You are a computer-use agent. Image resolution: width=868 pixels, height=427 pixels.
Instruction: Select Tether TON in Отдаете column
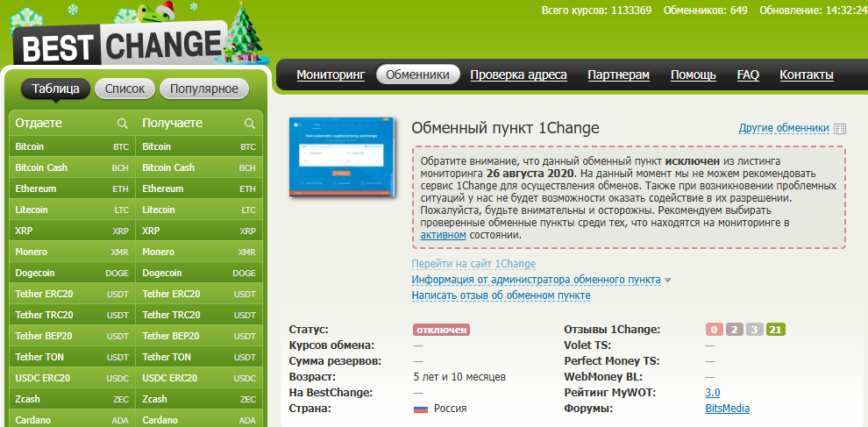(72, 357)
